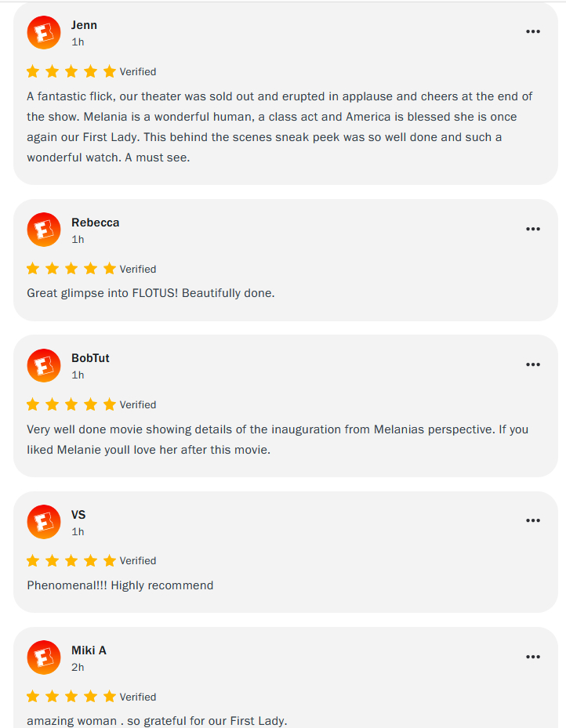566x728 pixels.
Task: Click the 2h timestamp on Miki A's review
Action: click(78, 668)
